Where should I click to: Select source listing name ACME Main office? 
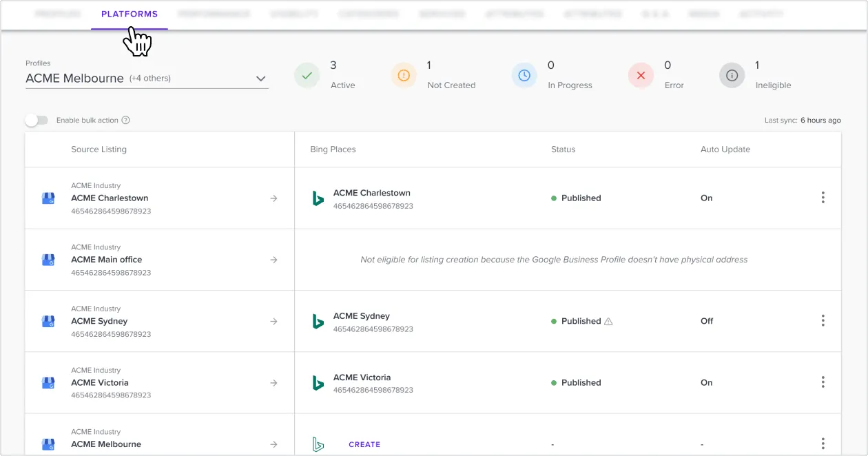tap(106, 260)
